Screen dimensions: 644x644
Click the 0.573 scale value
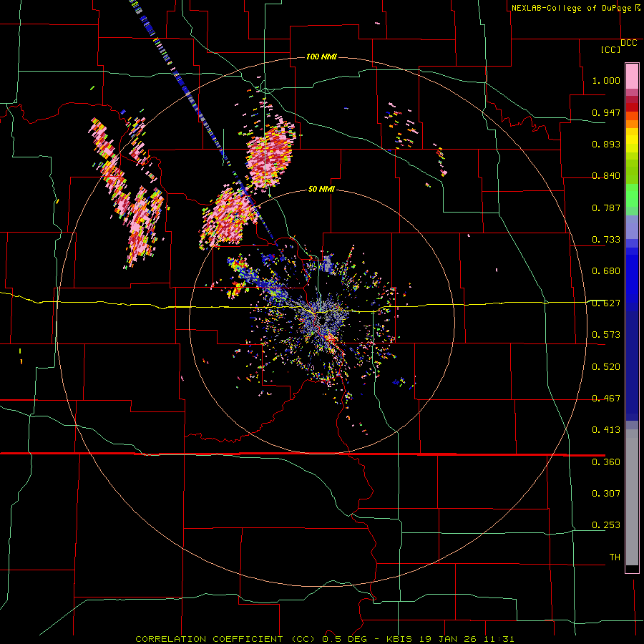[606, 335]
